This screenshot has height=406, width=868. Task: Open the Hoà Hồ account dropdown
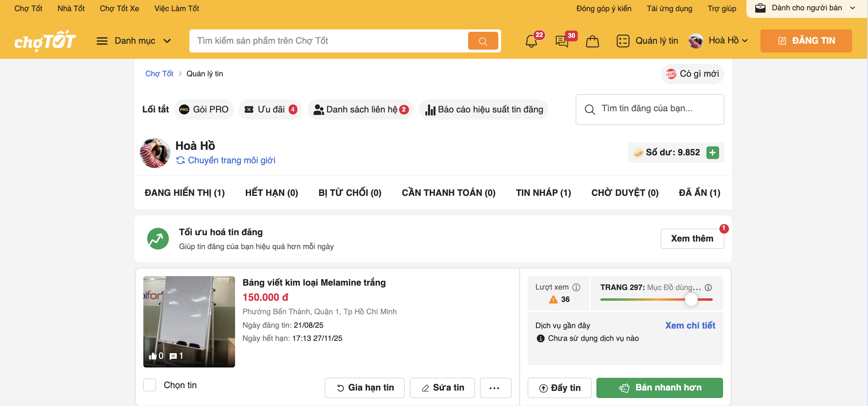(x=719, y=41)
